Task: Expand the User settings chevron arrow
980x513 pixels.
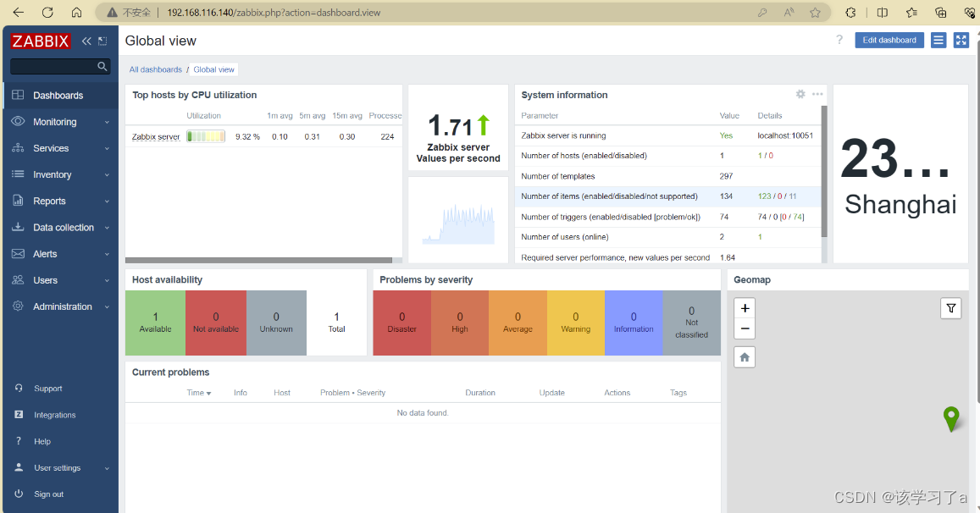Action: point(107,468)
